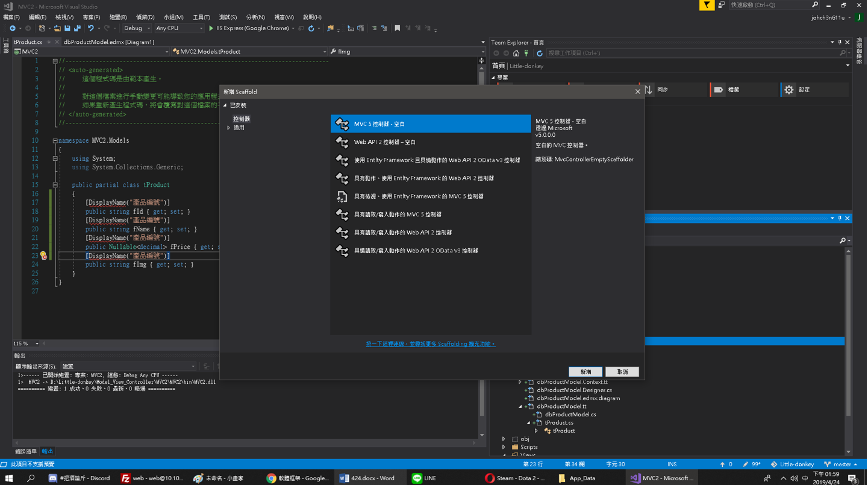868x485 pixels.
Task: Open the link to find more Scaffolding extensions
Action: pyautogui.click(x=431, y=344)
